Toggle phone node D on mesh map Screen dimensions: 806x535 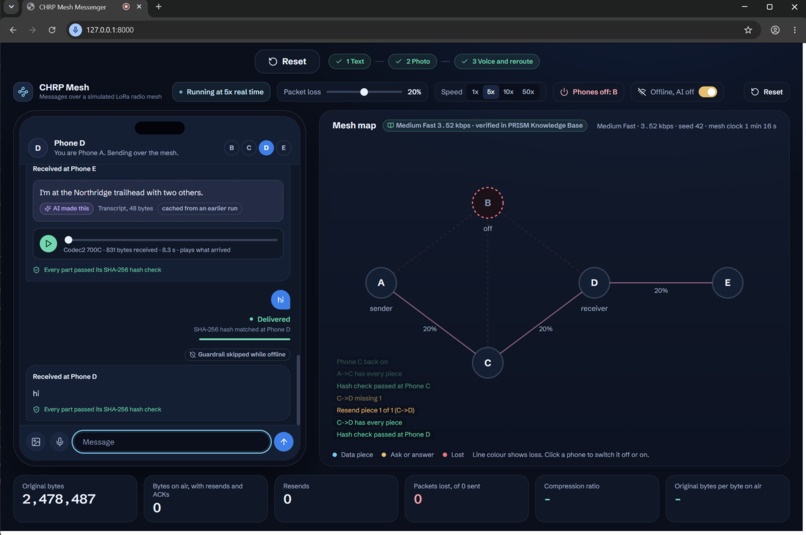pos(594,283)
